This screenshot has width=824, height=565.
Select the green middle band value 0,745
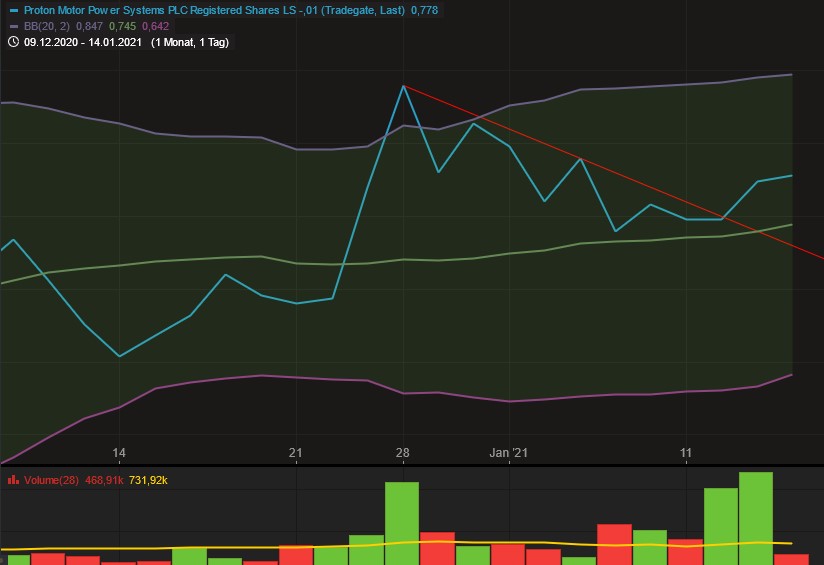coord(123,26)
